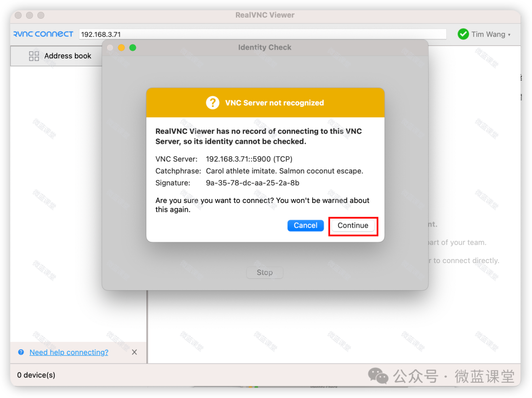Click the Address book grid icon

point(34,56)
